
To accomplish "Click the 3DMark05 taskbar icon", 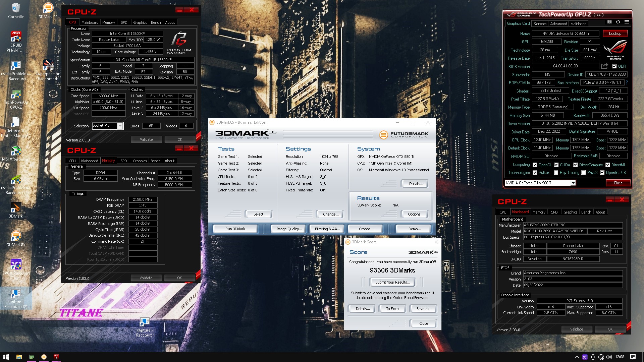I will (x=44, y=357).
